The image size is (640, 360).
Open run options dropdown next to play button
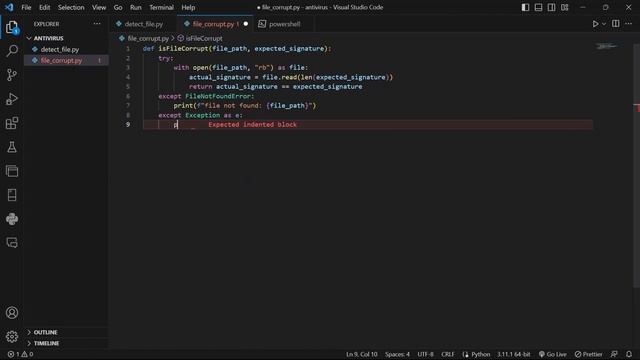tap(604, 24)
